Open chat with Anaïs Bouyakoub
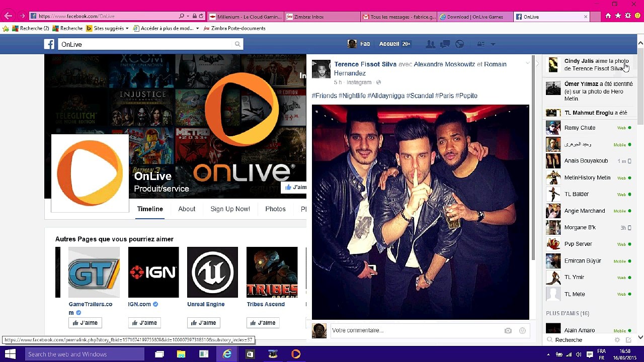The image size is (644, 362). 589,161
